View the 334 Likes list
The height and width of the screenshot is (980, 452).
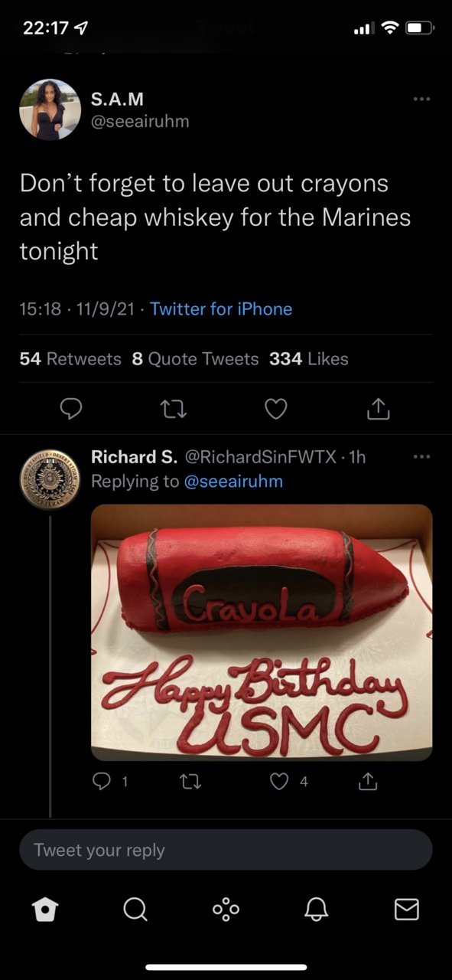(x=308, y=358)
